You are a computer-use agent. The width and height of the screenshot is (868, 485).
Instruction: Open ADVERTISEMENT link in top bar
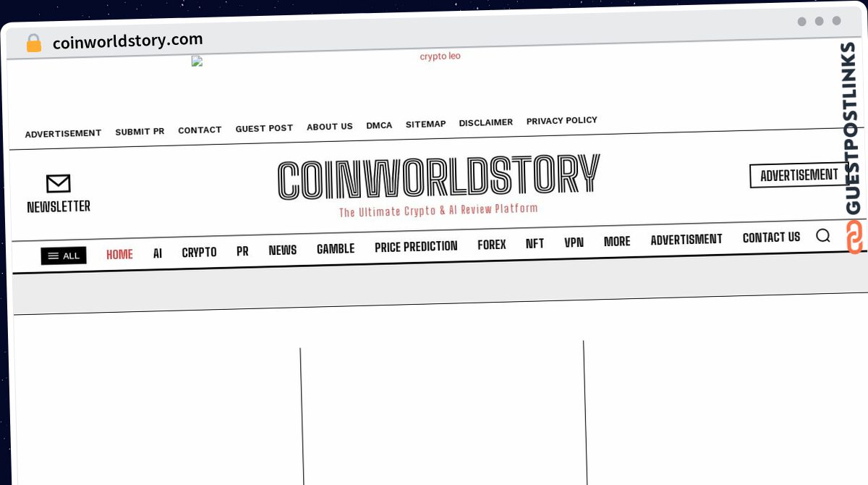point(63,133)
